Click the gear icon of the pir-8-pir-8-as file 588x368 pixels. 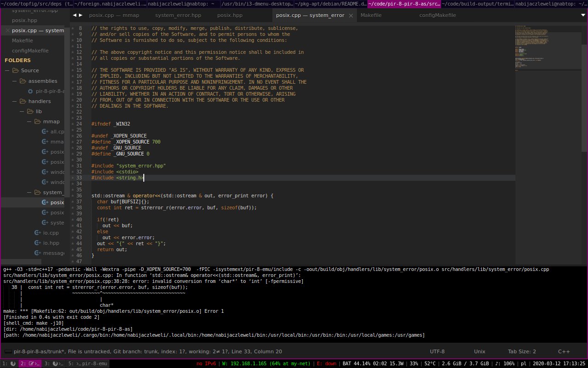tap(31, 91)
